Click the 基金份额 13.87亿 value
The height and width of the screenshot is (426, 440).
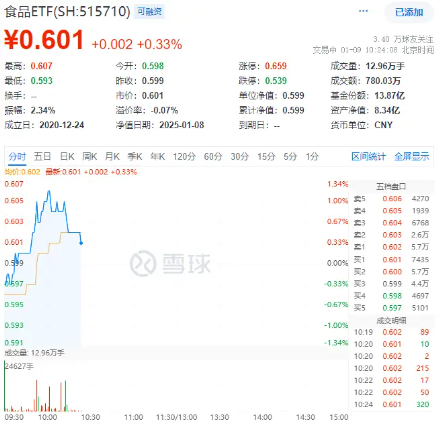389,96
